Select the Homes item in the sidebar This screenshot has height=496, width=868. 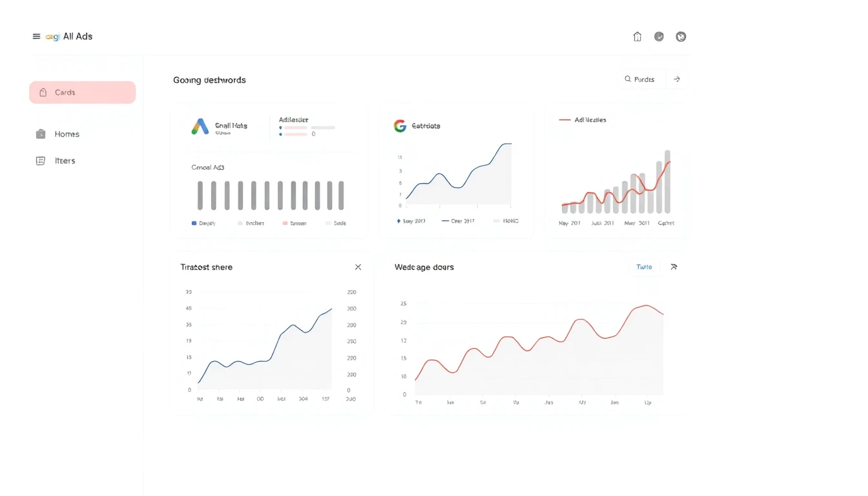pyautogui.click(x=67, y=134)
